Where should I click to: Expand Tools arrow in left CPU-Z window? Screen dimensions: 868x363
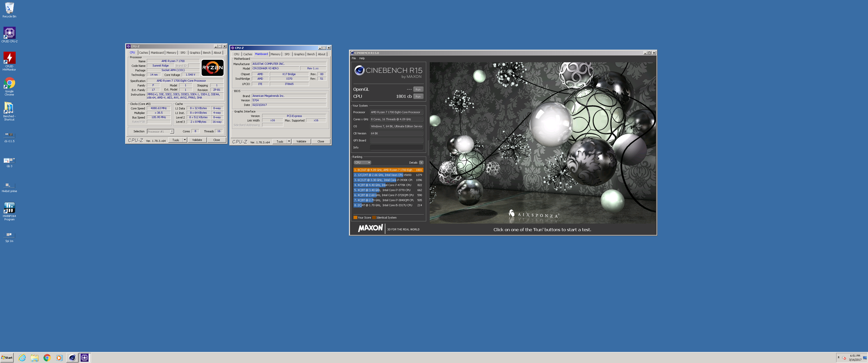pos(185,140)
